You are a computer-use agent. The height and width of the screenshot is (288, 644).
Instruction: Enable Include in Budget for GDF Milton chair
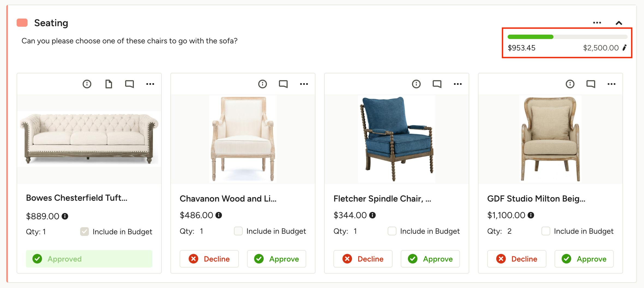click(x=546, y=231)
